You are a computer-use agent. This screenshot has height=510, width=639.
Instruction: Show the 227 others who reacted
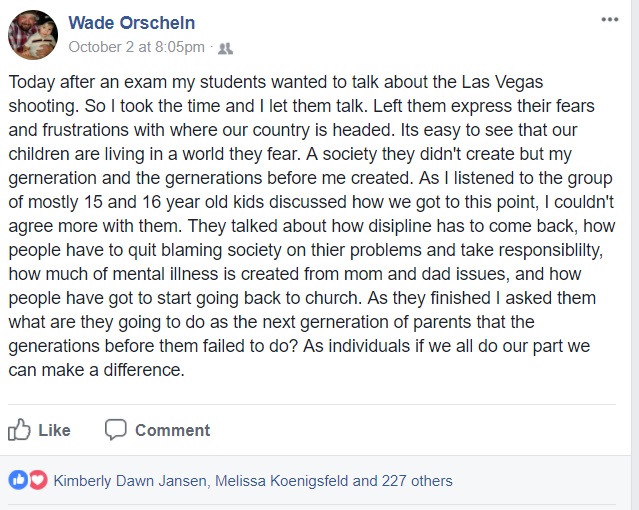(x=416, y=481)
